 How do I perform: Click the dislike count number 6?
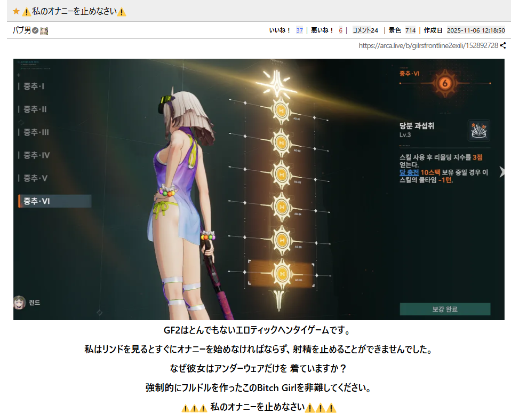(x=340, y=30)
